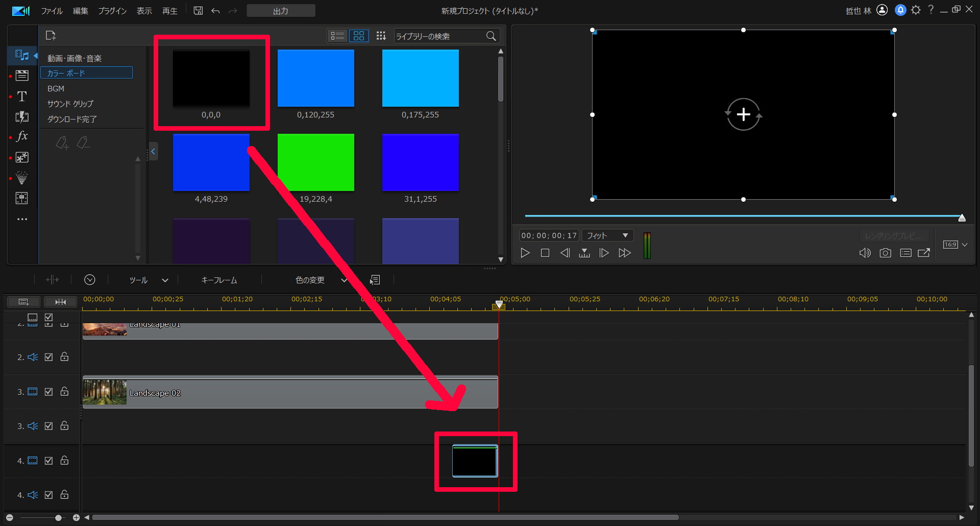Click the ライブラリーの検索 search field
The width and height of the screenshot is (980, 526).
point(439,36)
